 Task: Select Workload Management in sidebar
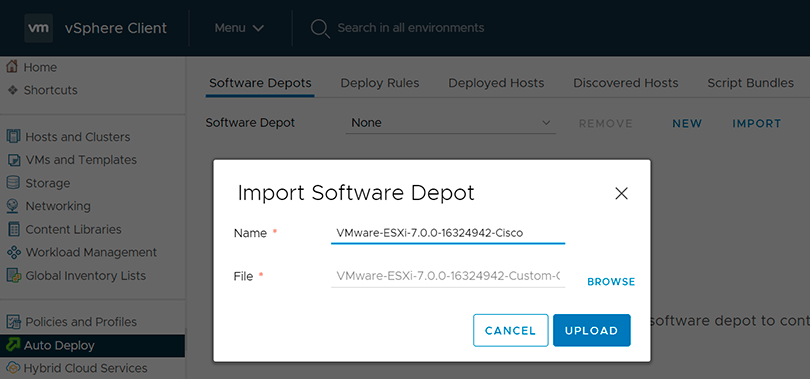91,252
